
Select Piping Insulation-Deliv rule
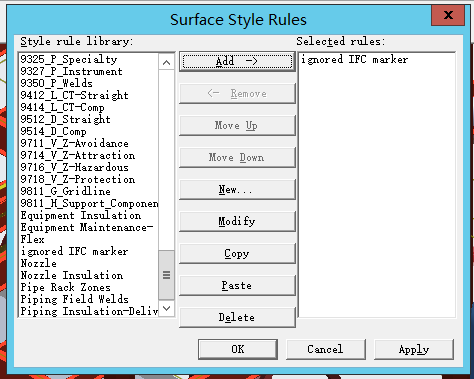pyautogui.click(x=89, y=311)
